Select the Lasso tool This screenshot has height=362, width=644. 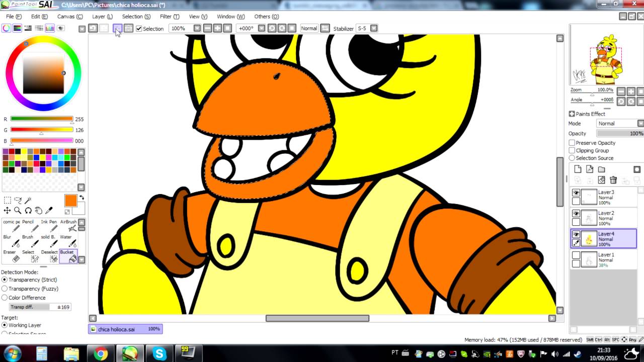coord(18,201)
